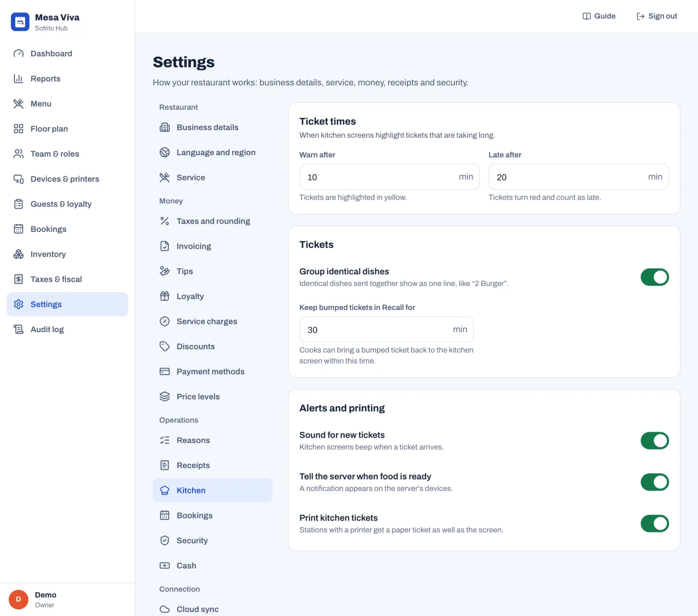
Task: Click Sign out
Action: (x=657, y=16)
